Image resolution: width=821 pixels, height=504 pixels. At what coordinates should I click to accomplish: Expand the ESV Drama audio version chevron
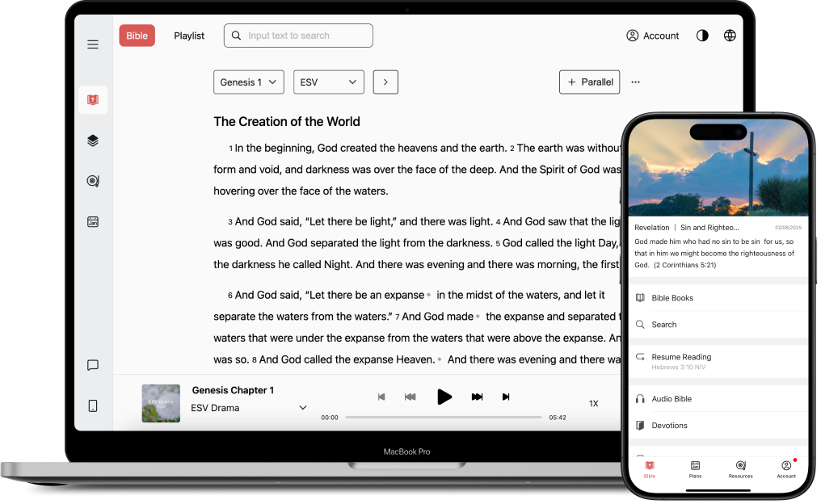tap(303, 408)
